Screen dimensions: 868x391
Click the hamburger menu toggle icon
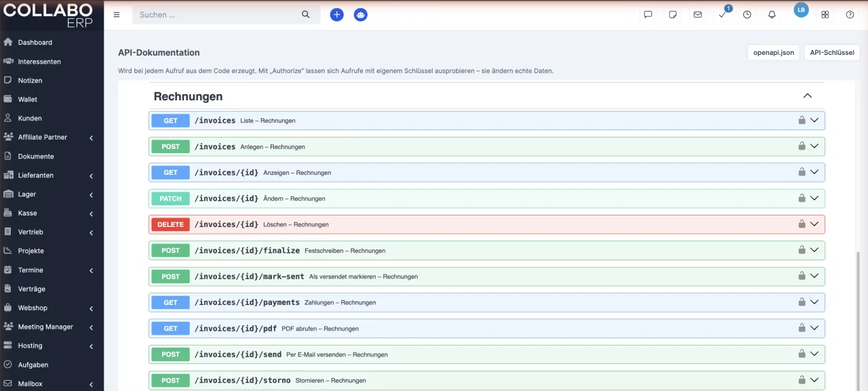click(117, 14)
